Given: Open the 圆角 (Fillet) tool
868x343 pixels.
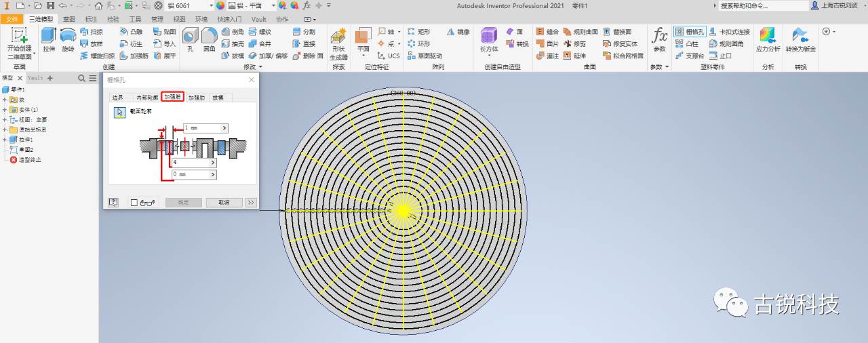Looking at the screenshot, I should coord(209,40).
